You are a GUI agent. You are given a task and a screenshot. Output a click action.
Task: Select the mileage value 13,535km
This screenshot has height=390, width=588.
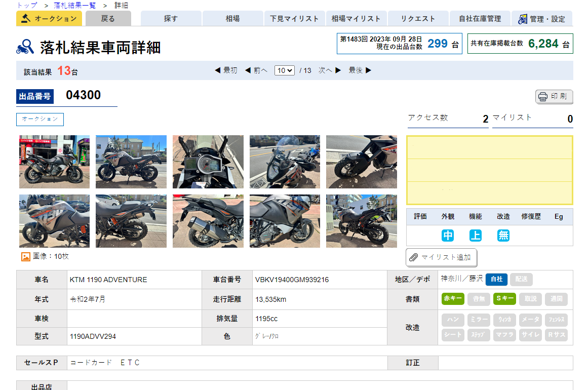[x=271, y=300]
